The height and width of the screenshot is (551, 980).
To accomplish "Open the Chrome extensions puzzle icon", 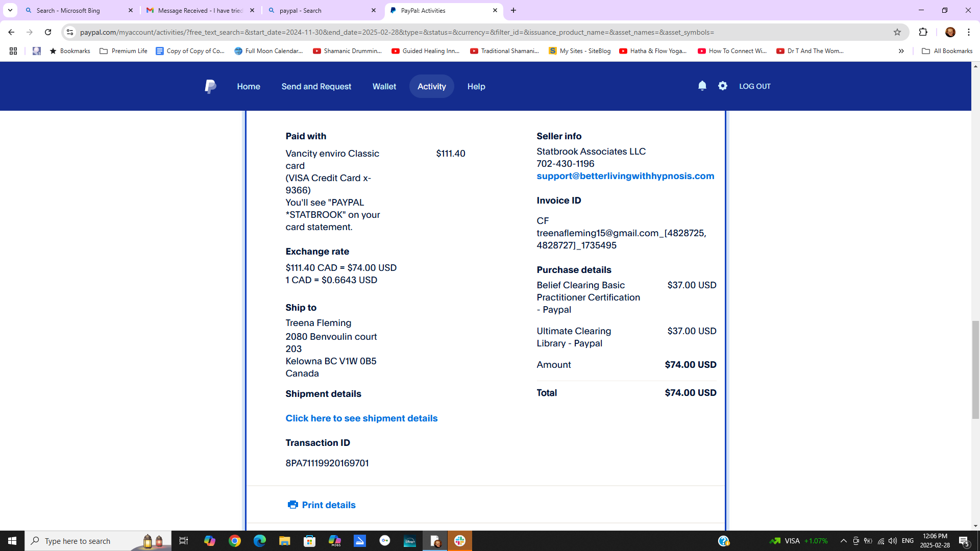I will 923,32.
